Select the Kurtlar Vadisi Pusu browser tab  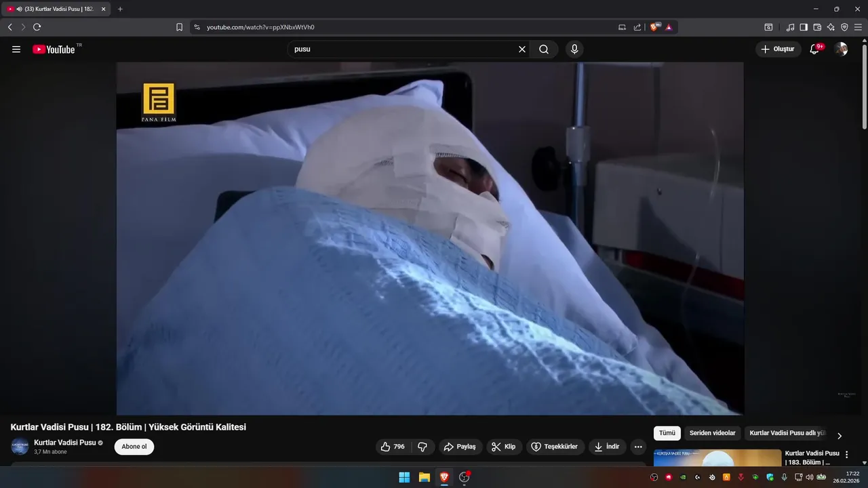(56, 9)
